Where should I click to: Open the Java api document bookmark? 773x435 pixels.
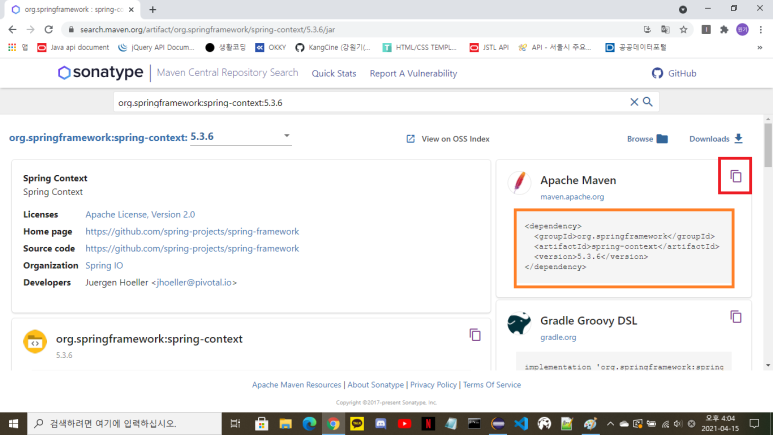(73, 47)
